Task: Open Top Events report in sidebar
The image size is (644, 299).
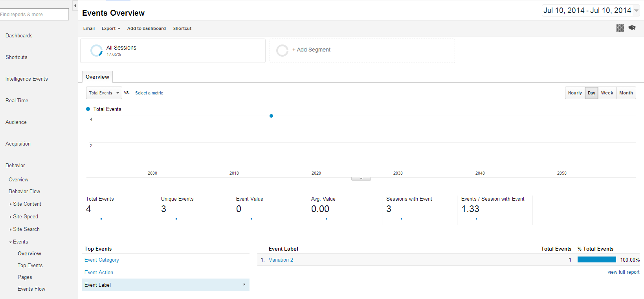Action: click(x=30, y=265)
